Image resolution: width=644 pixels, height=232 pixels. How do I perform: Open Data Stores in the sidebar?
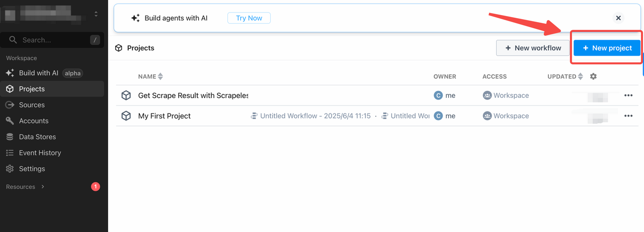tap(52, 137)
